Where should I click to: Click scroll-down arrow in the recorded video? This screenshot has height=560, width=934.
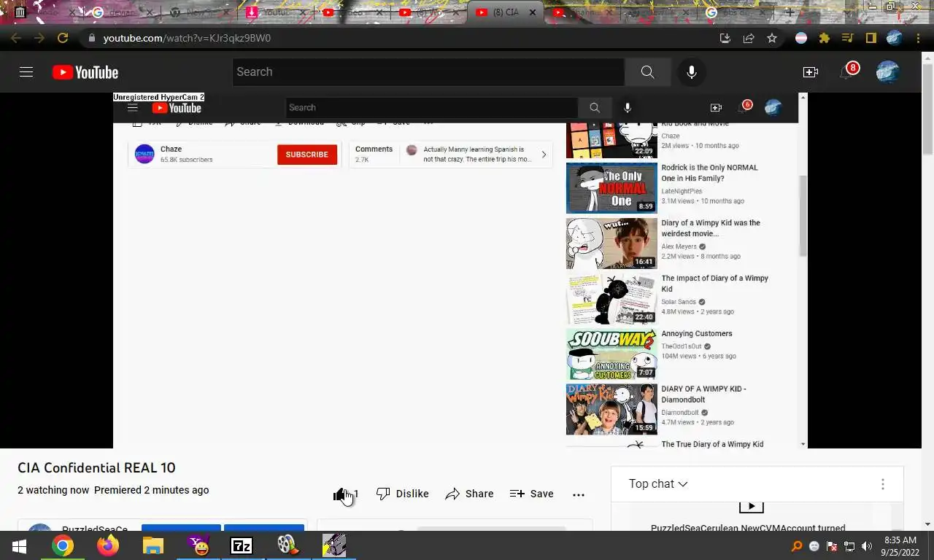click(x=803, y=444)
